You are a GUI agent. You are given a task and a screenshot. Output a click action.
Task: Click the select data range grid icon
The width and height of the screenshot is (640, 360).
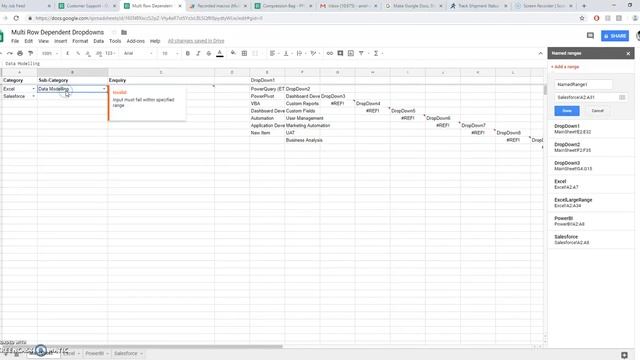pyautogui.click(x=622, y=98)
